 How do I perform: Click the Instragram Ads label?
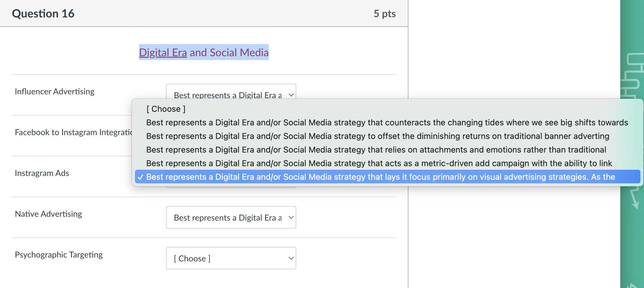[x=42, y=173]
